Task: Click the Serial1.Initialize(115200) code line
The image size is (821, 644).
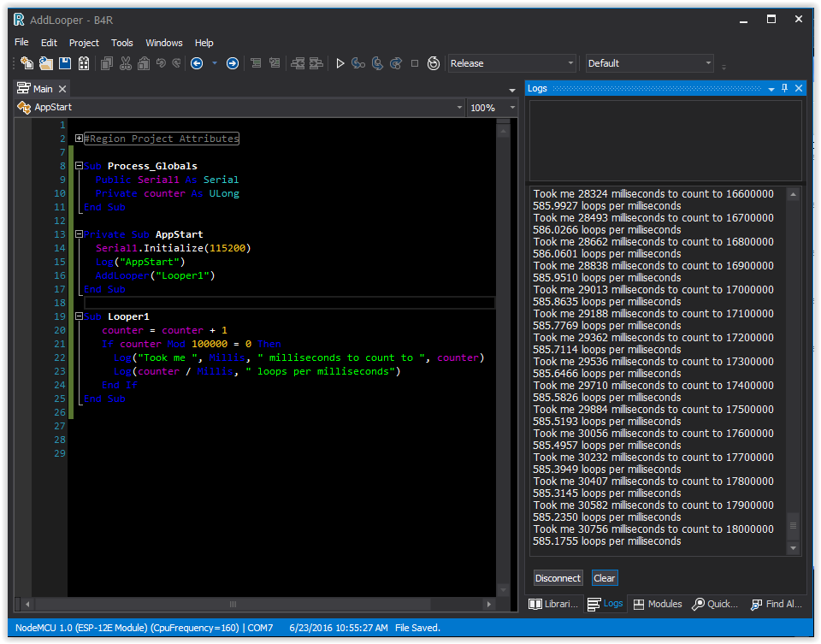Action: point(174,248)
